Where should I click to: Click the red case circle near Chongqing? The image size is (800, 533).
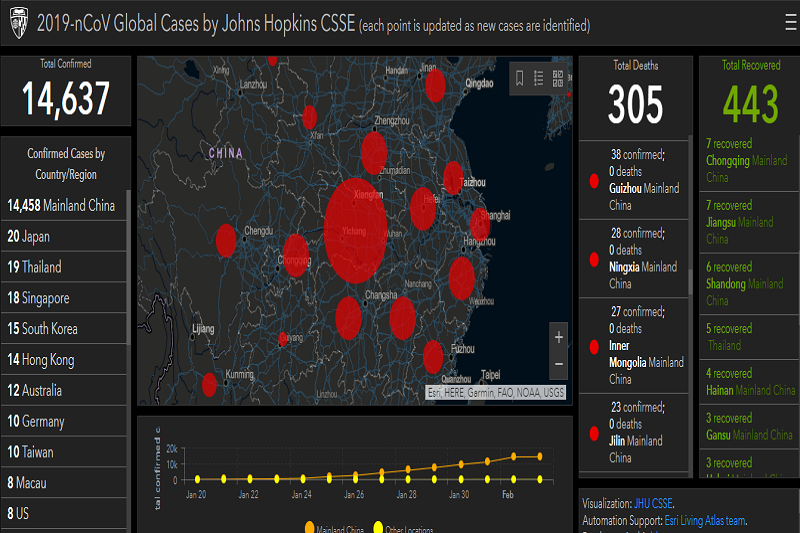[296, 256]
